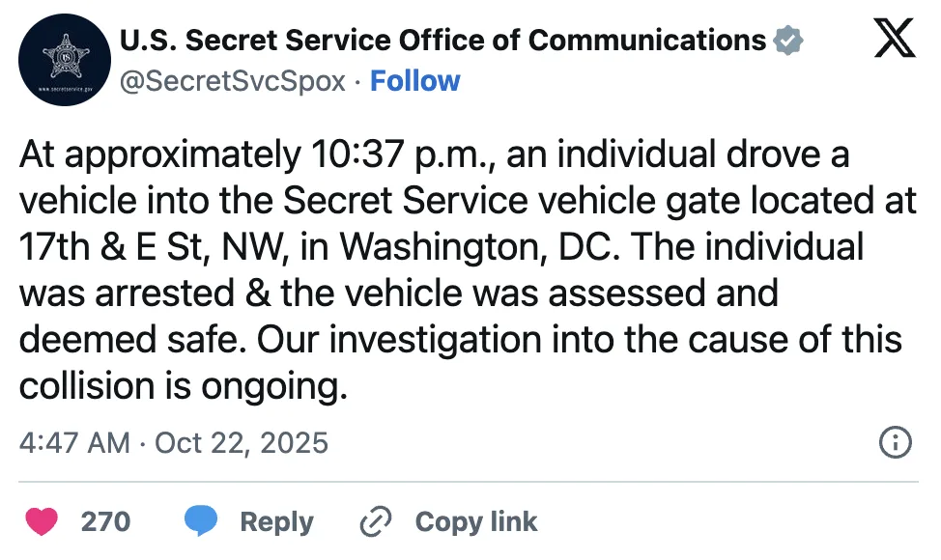Click the blue verified checkmark badge
Image resolution: width=941 pixels, height=560 pixels.
pyautogui.click(x=788, y=41)
